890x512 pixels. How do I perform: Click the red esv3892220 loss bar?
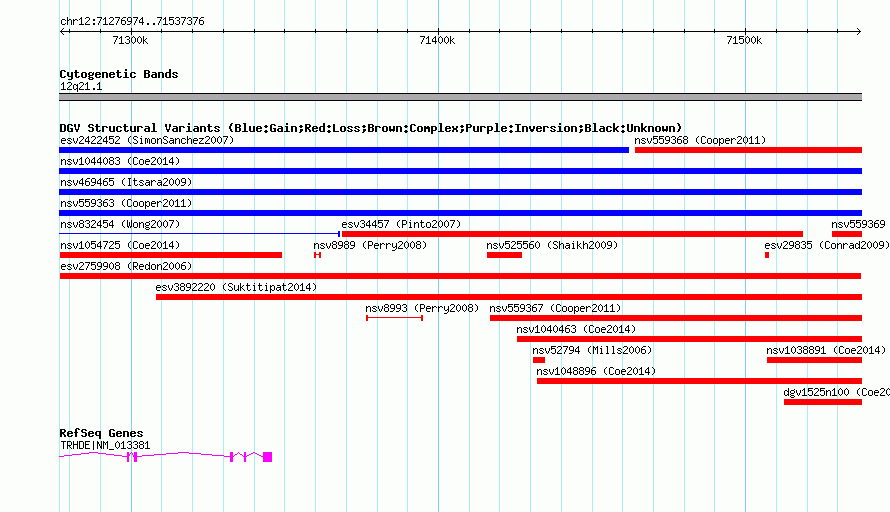[509, 297]
